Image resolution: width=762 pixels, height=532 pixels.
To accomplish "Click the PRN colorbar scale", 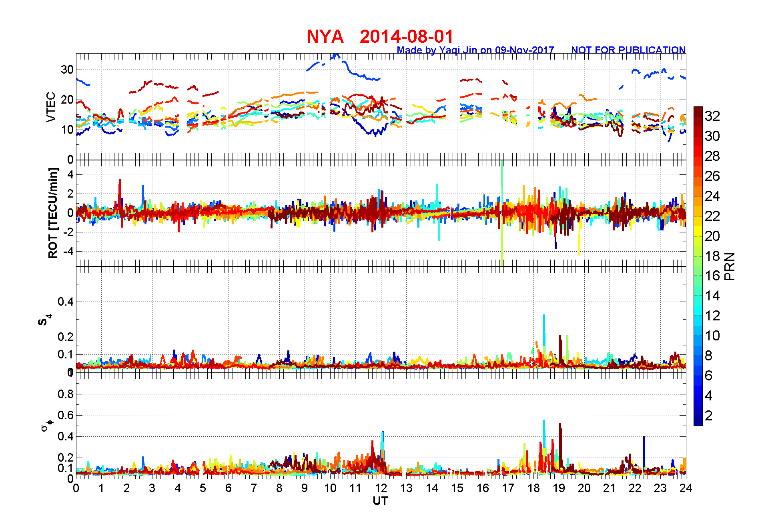I will click(698, 266).
